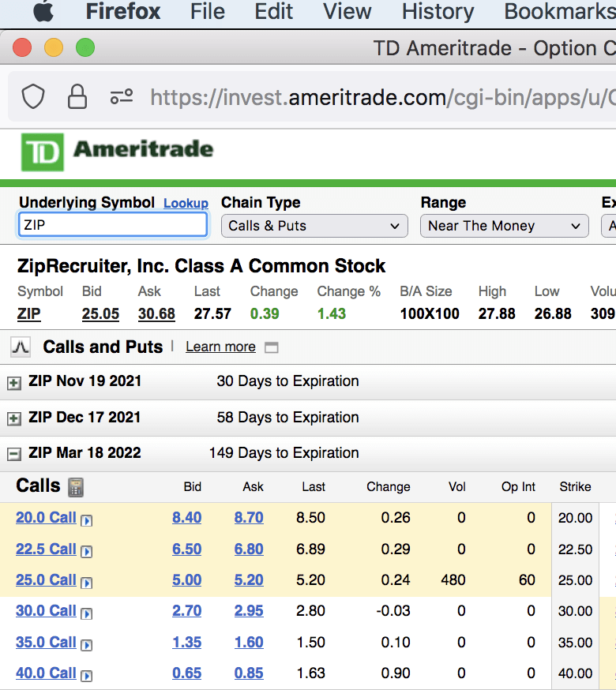This screenshot has width=616, height=690.
Task: Click the Learn more link
Action: pyautogui.click(x=220, y=347)
